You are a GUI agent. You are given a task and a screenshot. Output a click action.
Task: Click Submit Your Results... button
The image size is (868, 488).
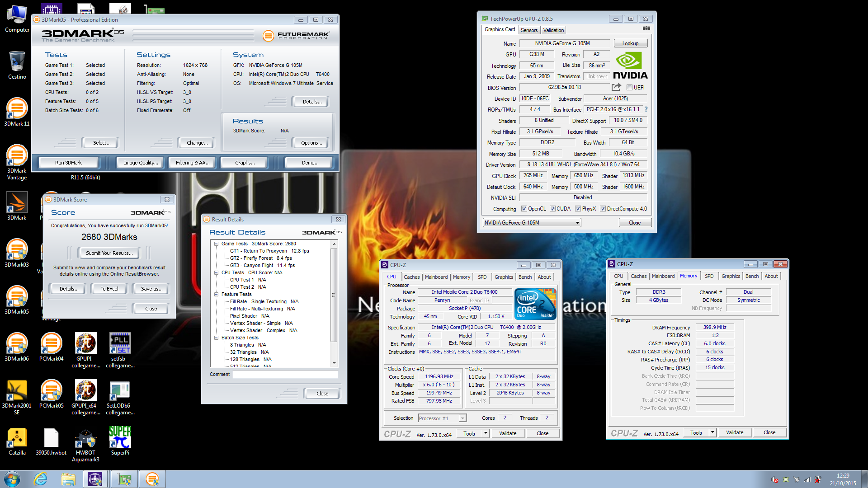109,253
